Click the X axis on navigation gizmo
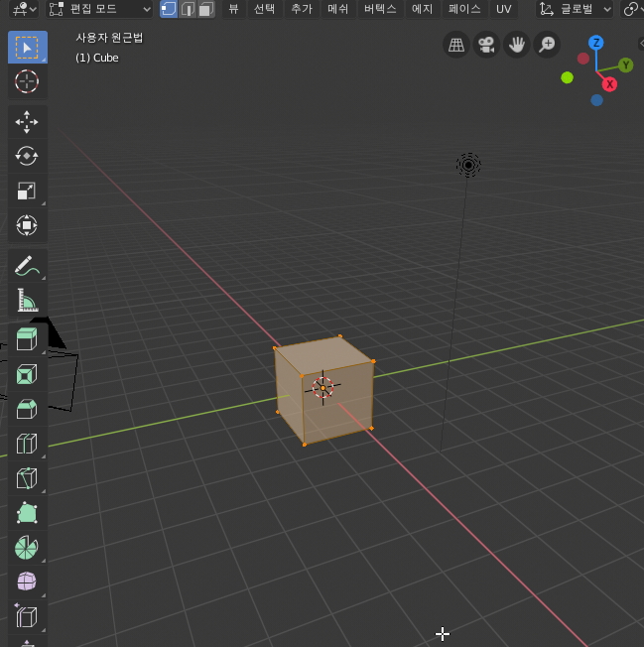This screenshot has height=647, width=644. (609, 84)
